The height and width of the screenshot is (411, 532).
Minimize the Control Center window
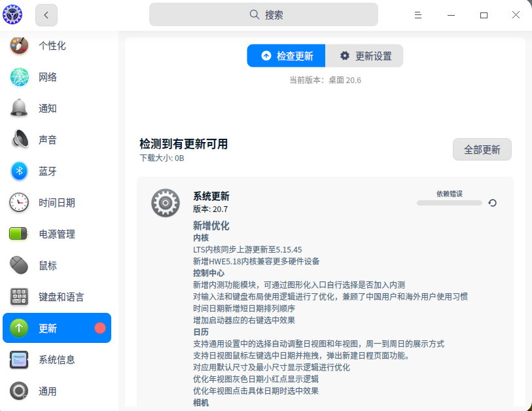pos(451,15)
